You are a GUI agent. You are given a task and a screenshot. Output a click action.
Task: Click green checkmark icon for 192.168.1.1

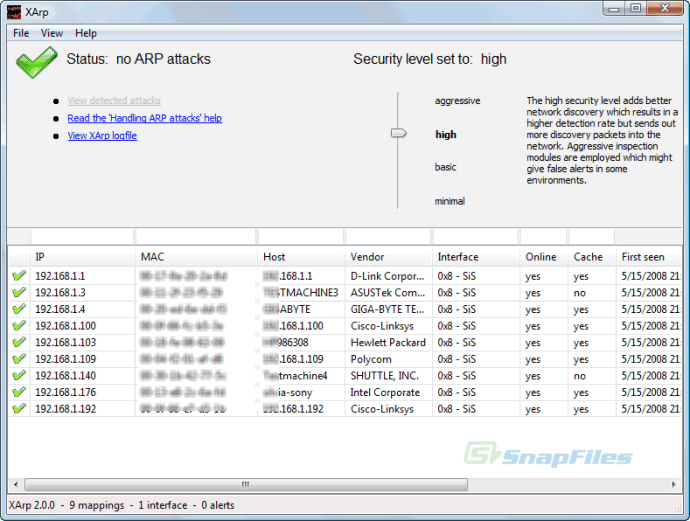[19, 276]
